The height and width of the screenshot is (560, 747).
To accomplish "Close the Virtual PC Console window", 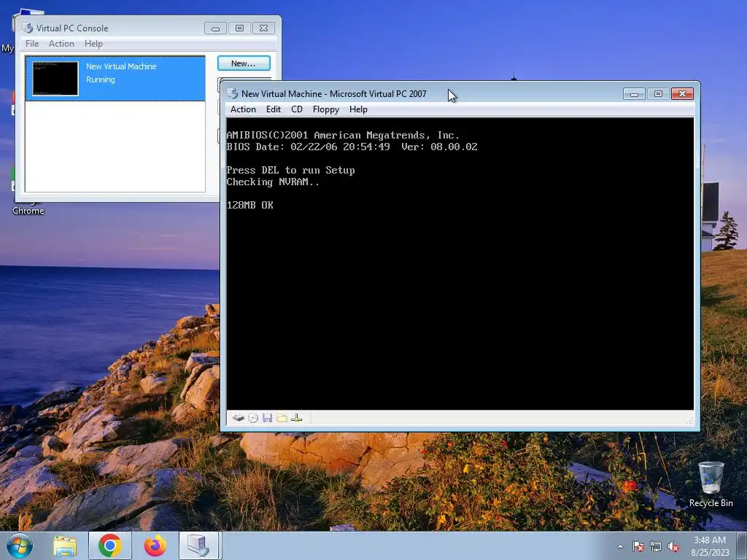I will click(263, 28).
